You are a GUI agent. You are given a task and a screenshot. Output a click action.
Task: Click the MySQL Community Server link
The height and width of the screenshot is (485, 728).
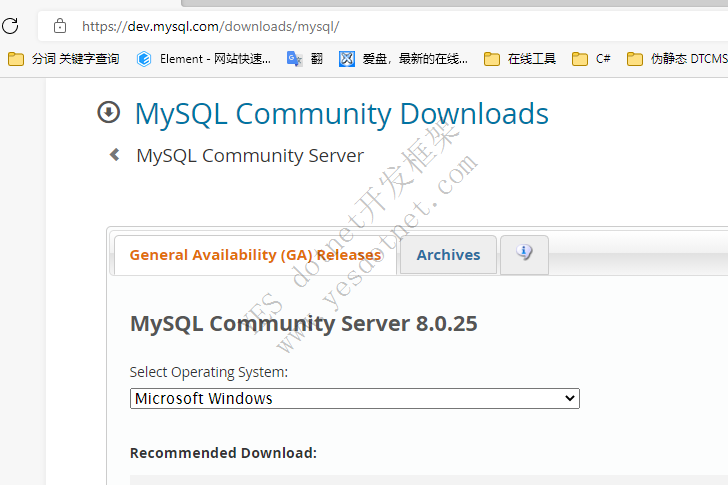(250, 156)
